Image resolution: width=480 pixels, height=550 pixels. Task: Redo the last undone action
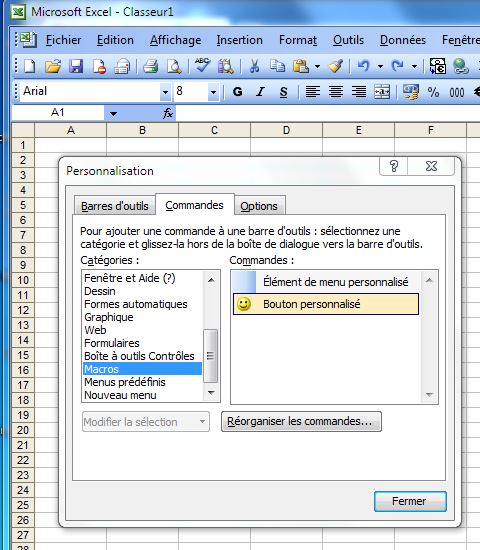[398, 66]
